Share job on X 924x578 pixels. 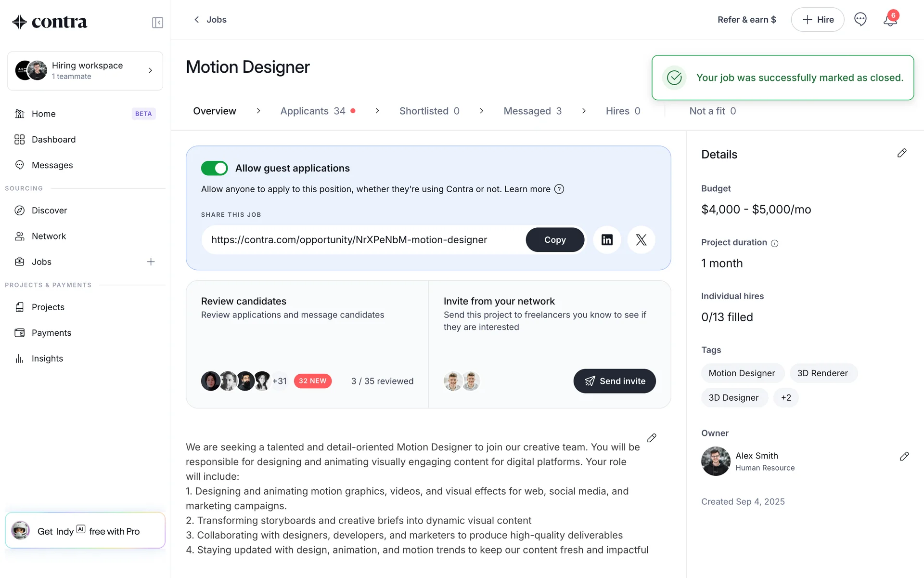tap(641, 240)
